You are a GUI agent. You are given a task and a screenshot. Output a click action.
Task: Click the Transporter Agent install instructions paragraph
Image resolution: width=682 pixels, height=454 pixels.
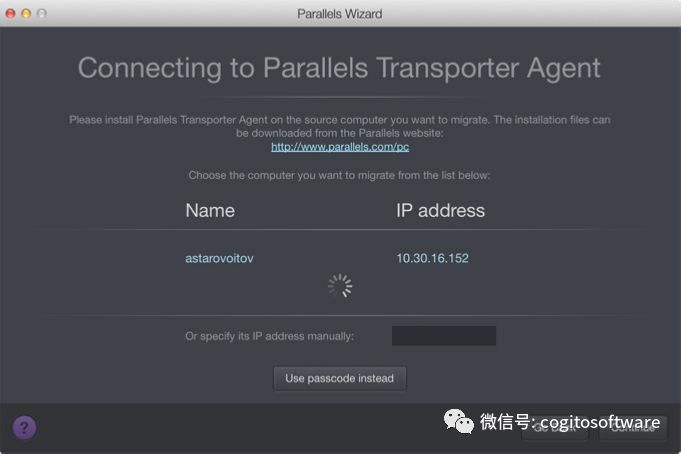click(x=340, y=126)
